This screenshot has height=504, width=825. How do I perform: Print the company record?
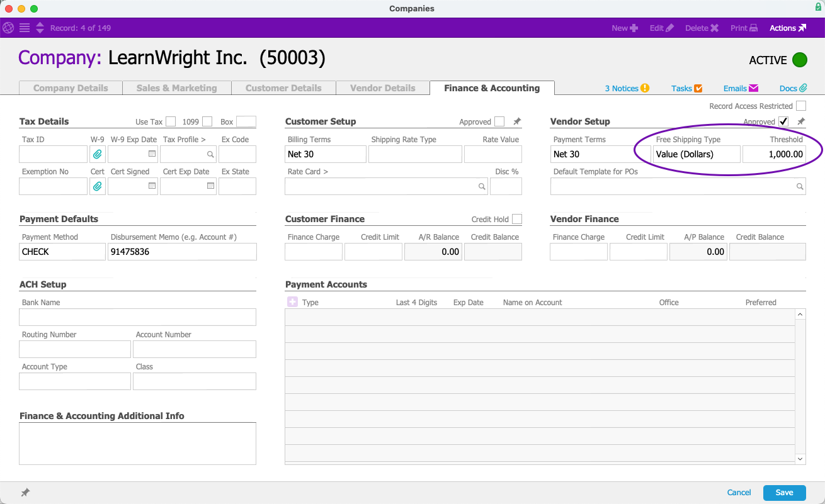tap(744, 28)
